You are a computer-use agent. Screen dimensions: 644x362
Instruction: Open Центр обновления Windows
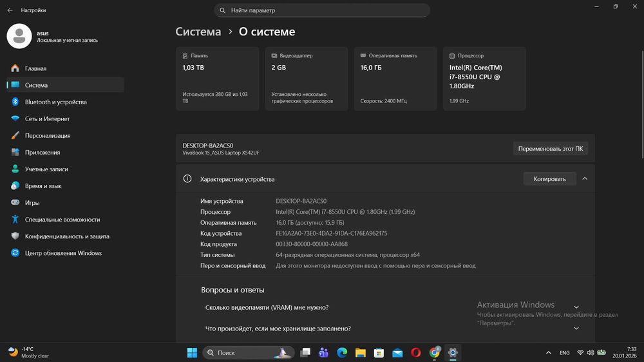tap(65, 253)
